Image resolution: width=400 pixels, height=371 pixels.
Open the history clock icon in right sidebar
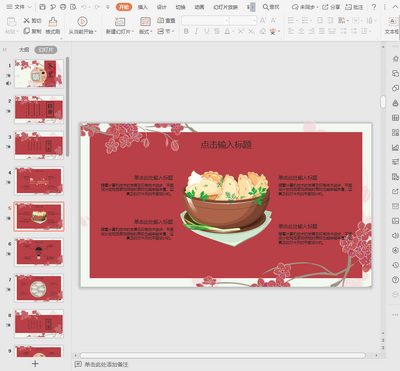click(x=395, y=265)
